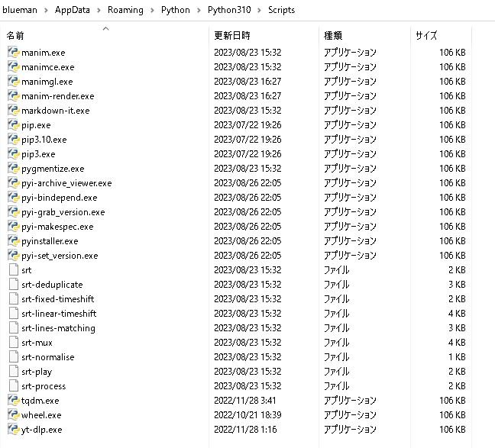Click the yt-dlp.exe icon
The image size is (495, 448).
14,430
